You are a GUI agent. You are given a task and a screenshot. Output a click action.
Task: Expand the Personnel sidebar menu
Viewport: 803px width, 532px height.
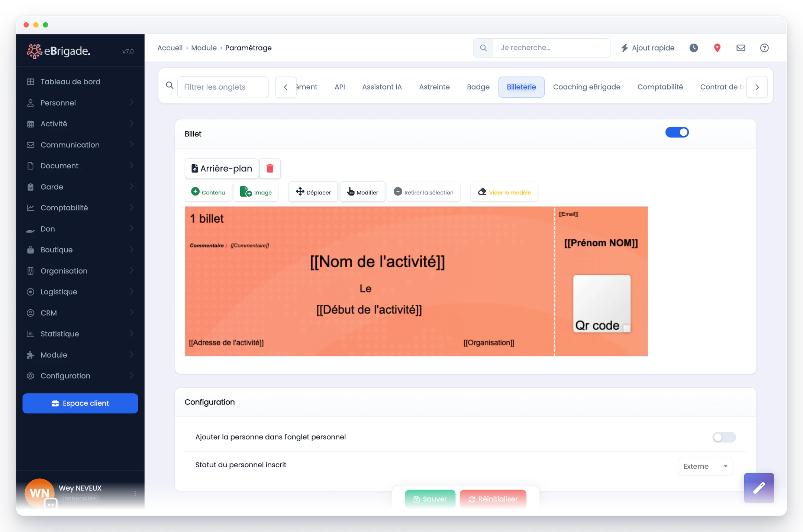click(x=80, y=103)
